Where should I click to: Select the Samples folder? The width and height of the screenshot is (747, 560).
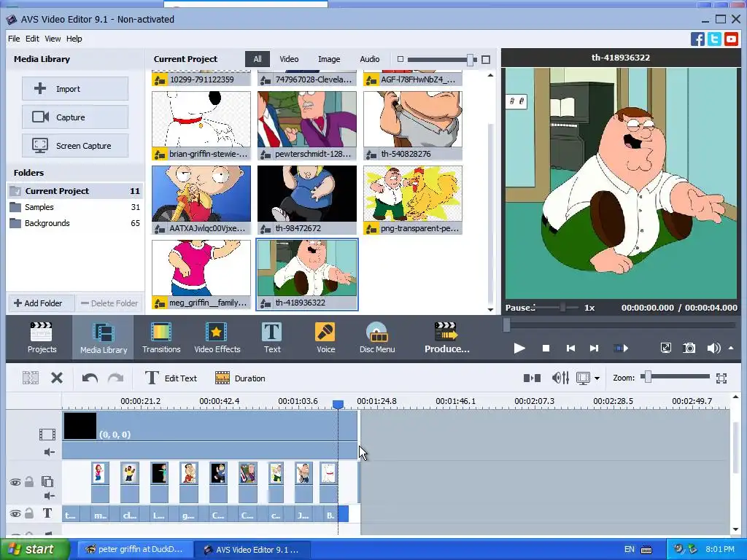pos(75,207)
